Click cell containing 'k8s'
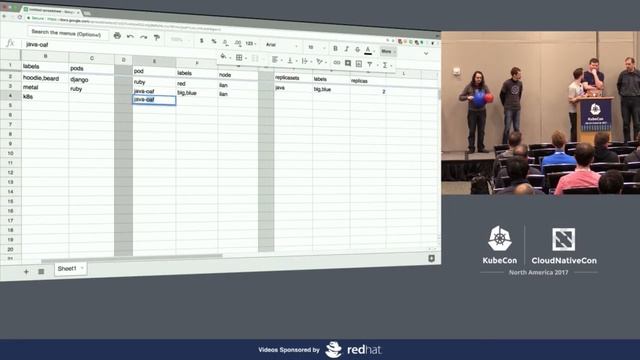 point(45,96)
